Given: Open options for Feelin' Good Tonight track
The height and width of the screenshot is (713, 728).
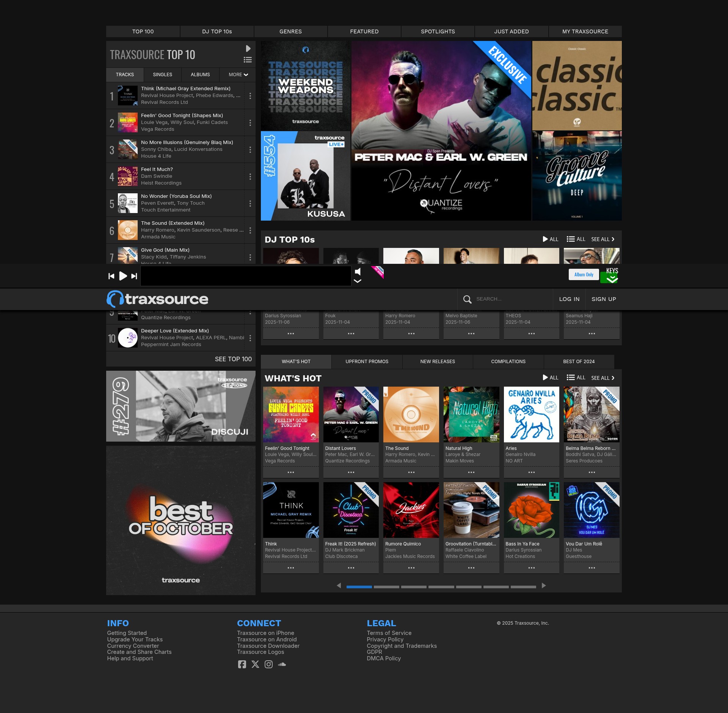Looking at the screenshot, I should pyautogui.click(x=250, y=123).
